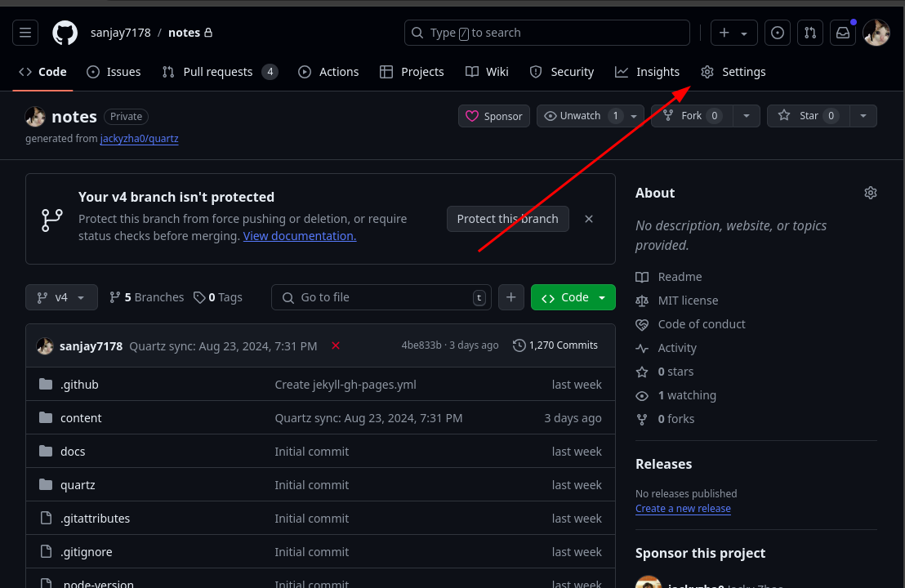The image size is (905, 588).
Task: Open the green Code dropdown
Action: pyautogui.click(x=573, y=297)
